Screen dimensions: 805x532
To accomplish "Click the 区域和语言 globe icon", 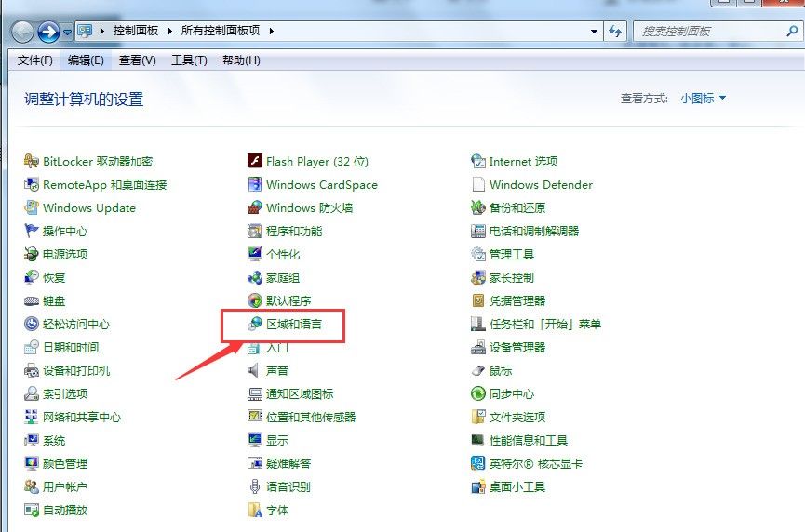I will coord(255,324).
